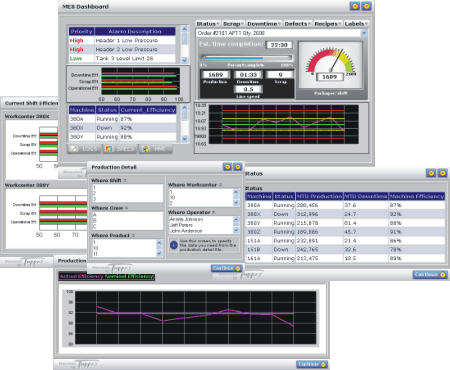Open the Labels dropdown menu
This screenshot has width=450, height=370.
point(356,24)
